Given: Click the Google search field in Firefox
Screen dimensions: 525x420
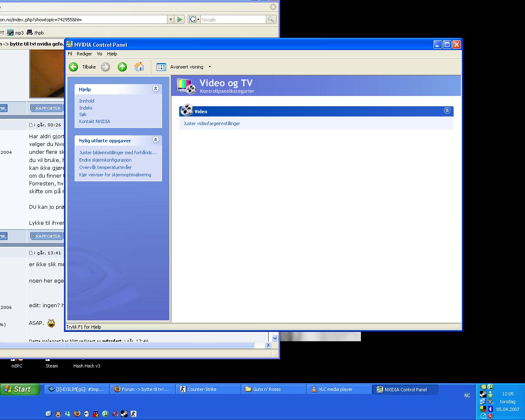Looking at the screenshot, I should click(233, 19).
